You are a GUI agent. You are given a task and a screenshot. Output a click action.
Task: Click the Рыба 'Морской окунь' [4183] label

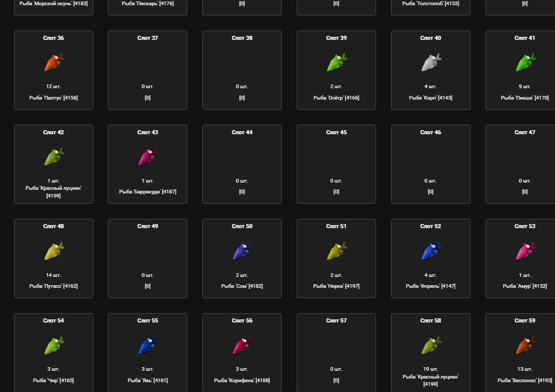tap(53, 4)
